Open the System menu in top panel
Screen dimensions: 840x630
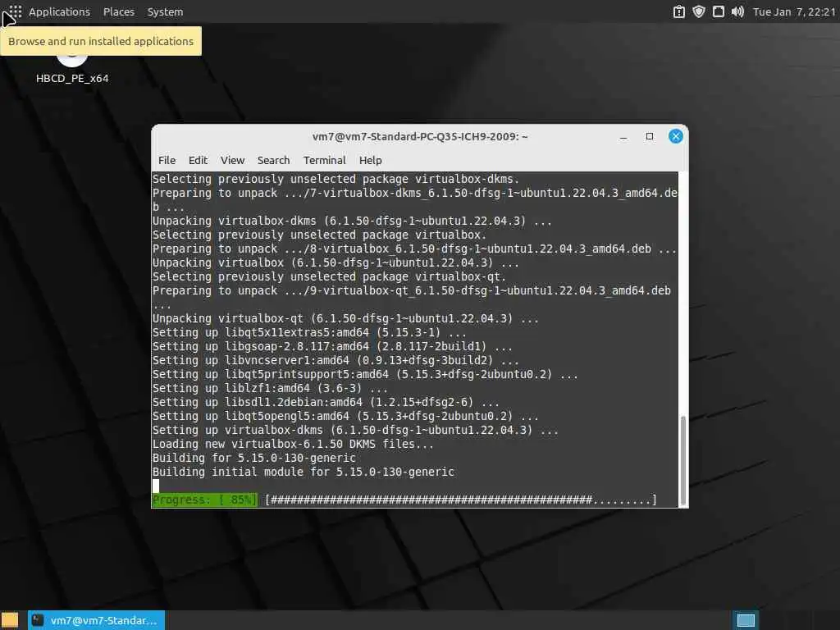click(165, 11)
